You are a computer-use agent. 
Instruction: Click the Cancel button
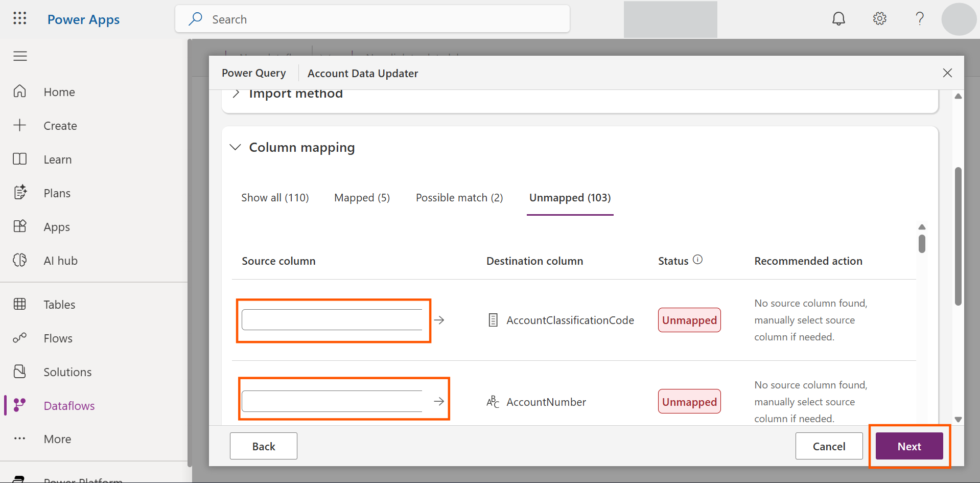(829, 446)
